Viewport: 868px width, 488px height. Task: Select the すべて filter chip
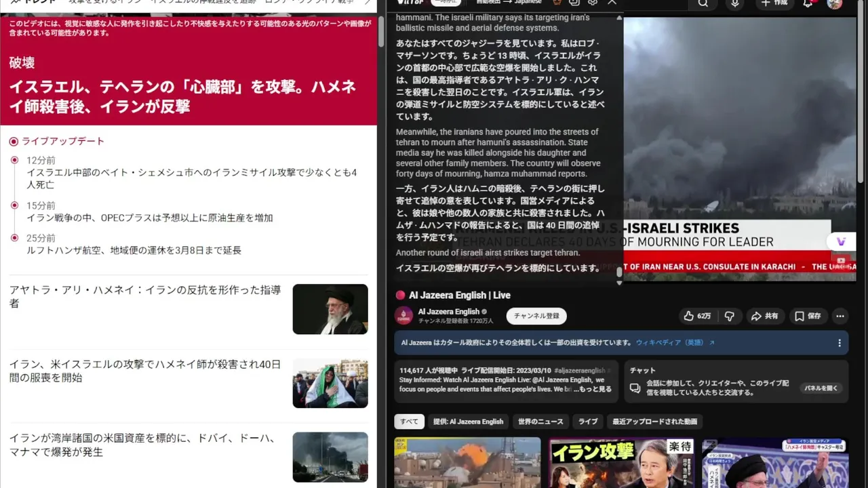(409, 422)
